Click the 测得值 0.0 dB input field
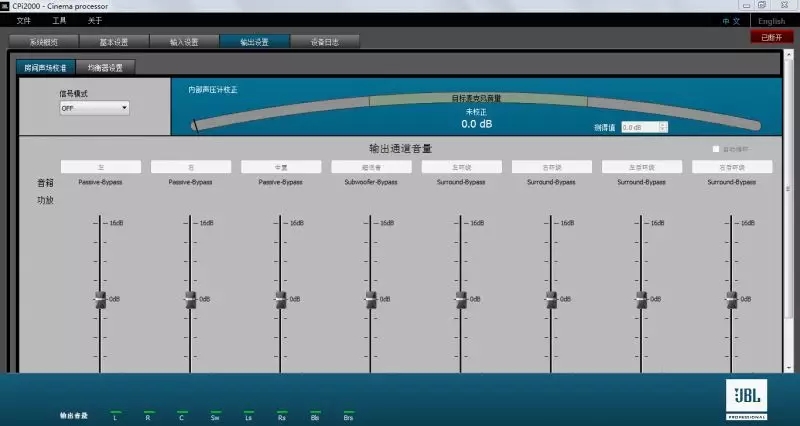This screenshot has height=426, width=800. pyautogui.click(x=638, y=127)
